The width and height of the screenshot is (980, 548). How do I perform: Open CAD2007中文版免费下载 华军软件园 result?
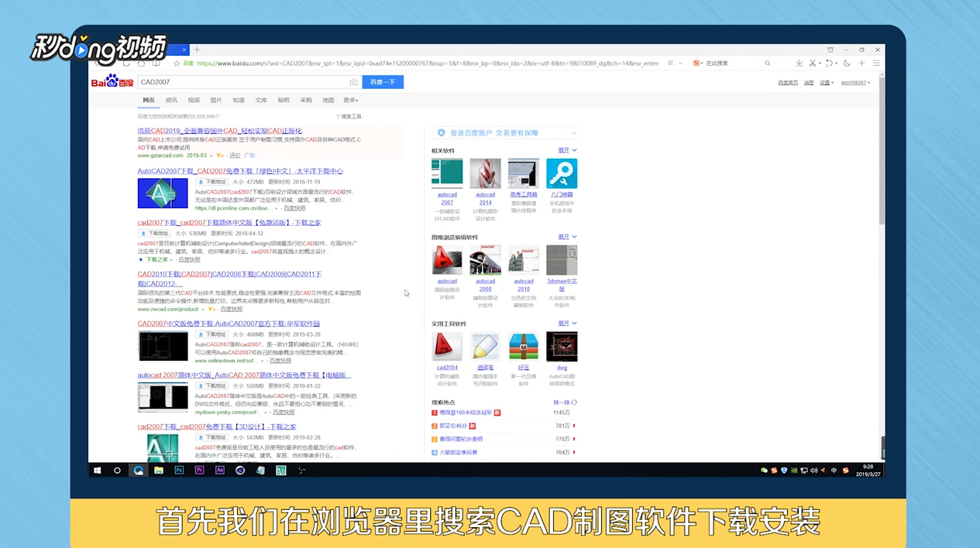pos(229,324)
